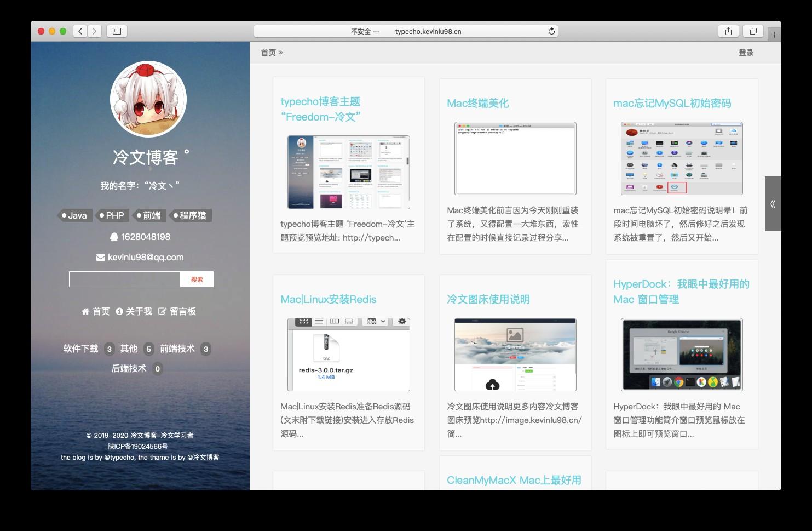Open the post CleanMyMacX Mac上最好用
This screenshot has width=812, height=531.
(514, 480)
